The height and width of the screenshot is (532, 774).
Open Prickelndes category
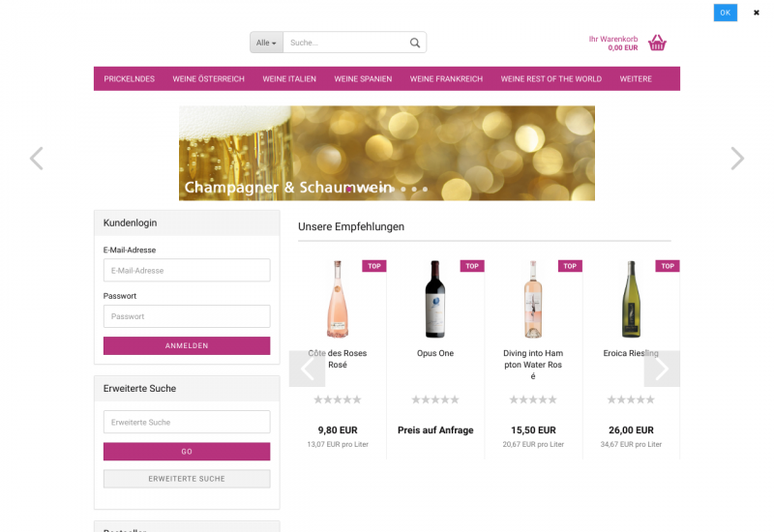pos(130,79)
